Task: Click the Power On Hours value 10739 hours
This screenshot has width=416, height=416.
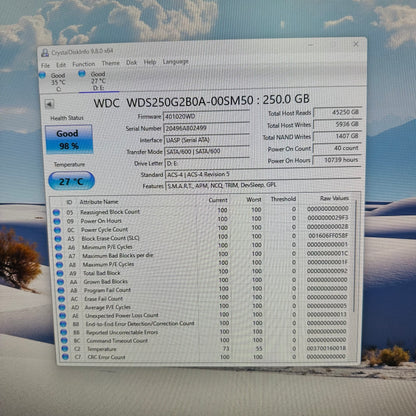Action: (x=337, y=160)
